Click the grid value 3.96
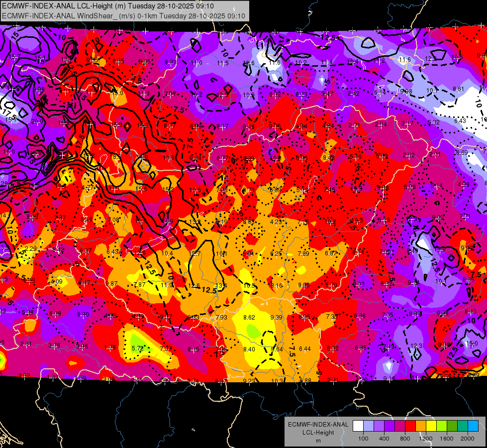 [x=82, y=346]
